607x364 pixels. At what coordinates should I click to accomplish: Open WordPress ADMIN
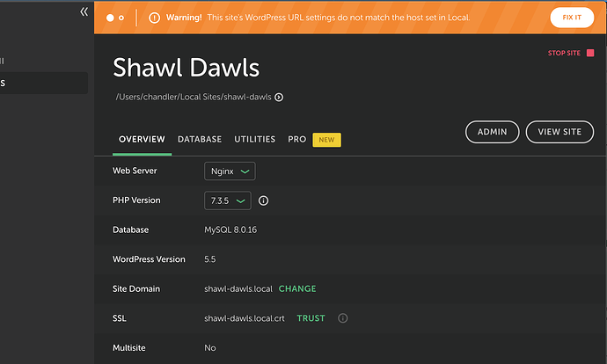click(x=492, y=132)
